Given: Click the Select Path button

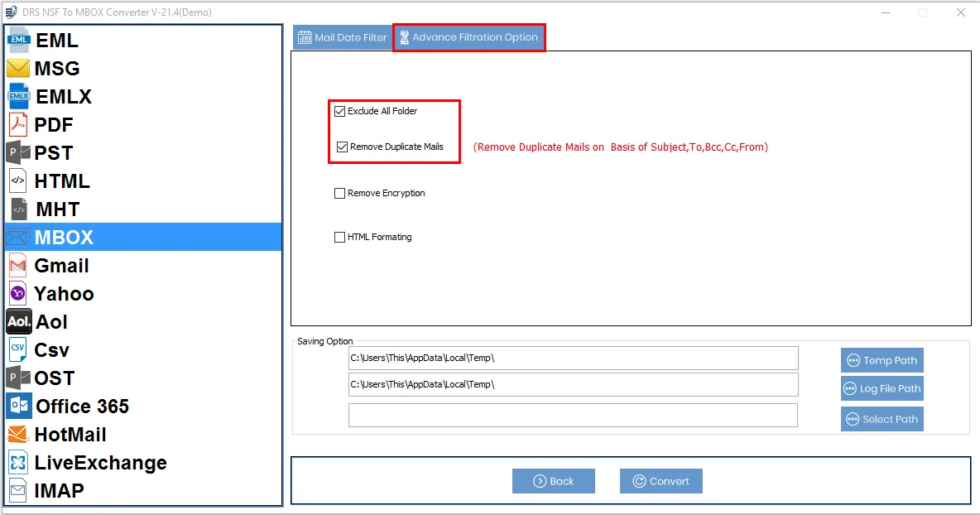Looking at the screenshot, I should [x=882, y=420].
